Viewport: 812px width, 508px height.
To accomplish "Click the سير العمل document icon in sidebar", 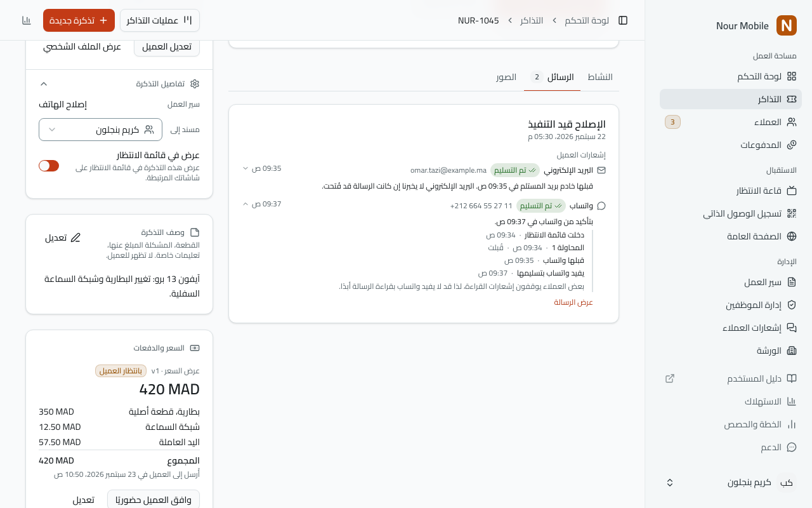I will [792, 282].
